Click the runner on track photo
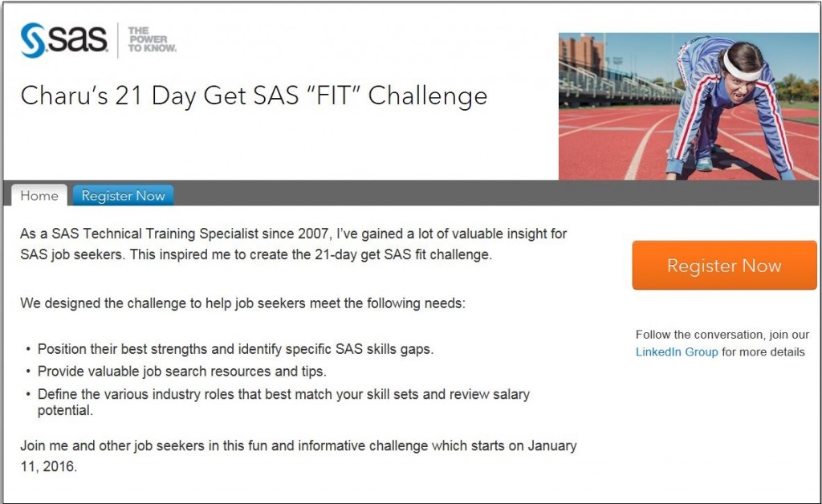The image size is (822, 504). 688,107
